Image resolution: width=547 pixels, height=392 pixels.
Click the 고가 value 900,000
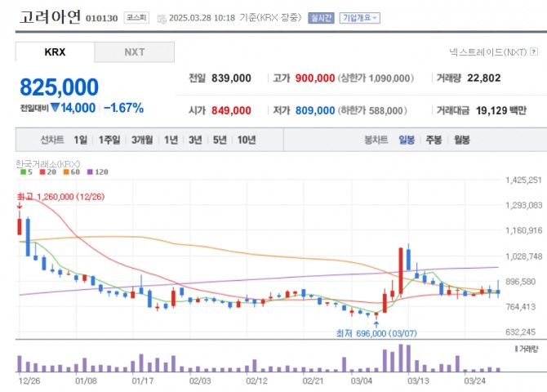(315, 78)
